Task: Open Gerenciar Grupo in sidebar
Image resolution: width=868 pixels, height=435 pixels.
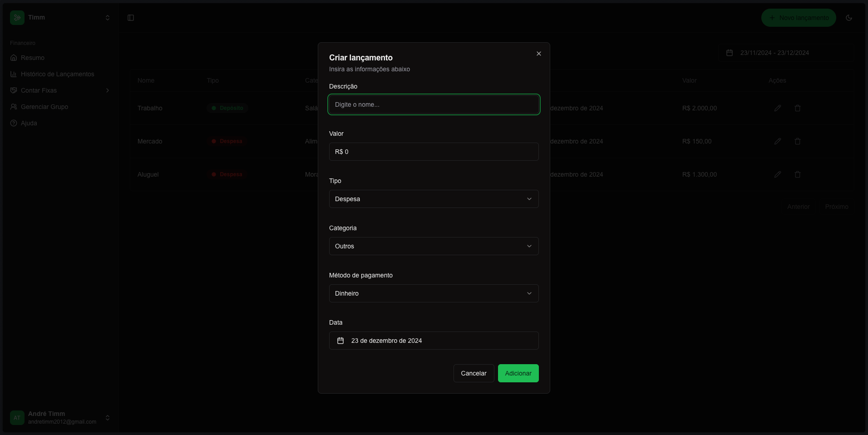Action: click(60, 107)
